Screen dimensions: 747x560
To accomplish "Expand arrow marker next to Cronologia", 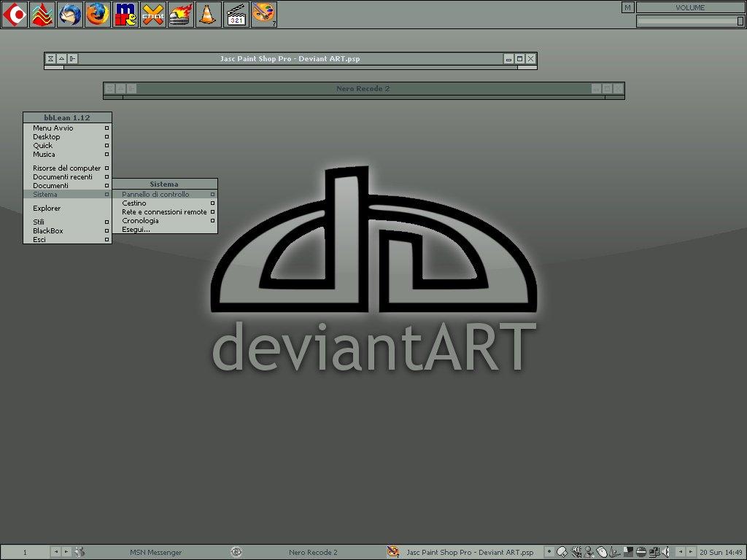I will coord(212,221).
